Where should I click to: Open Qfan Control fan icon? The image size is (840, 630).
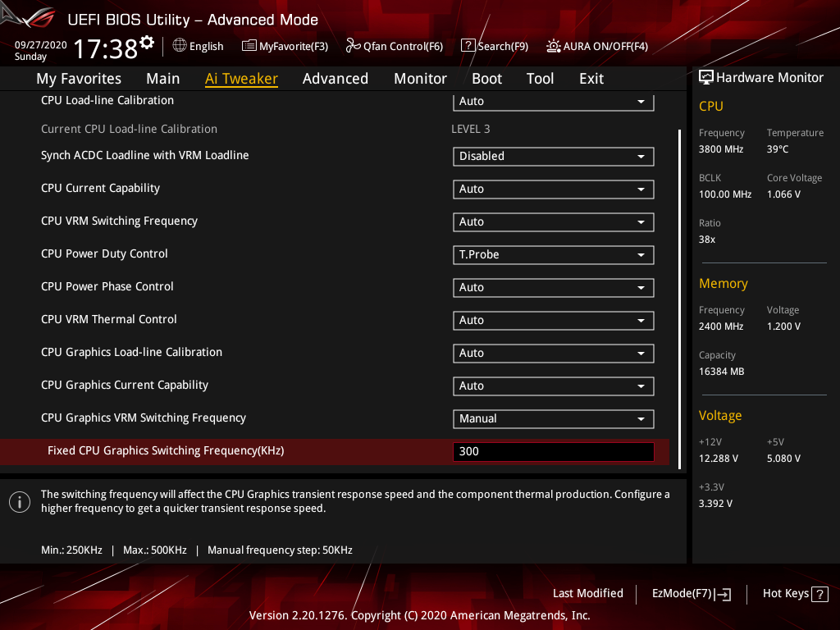pos(354,46)
